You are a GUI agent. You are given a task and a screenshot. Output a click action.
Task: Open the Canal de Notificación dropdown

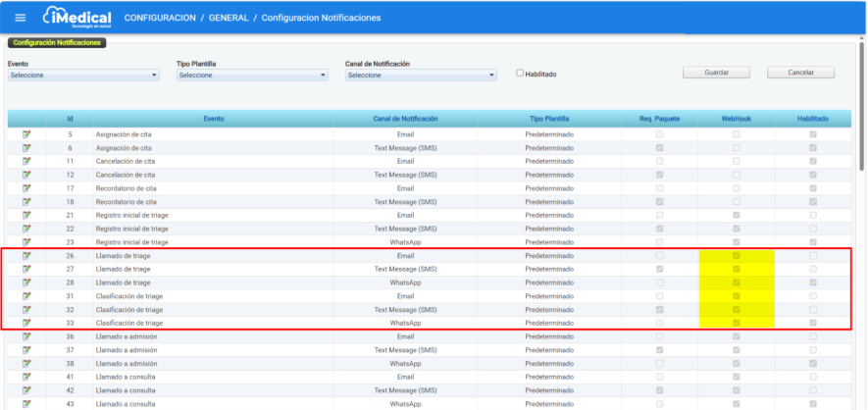point(421,76)
